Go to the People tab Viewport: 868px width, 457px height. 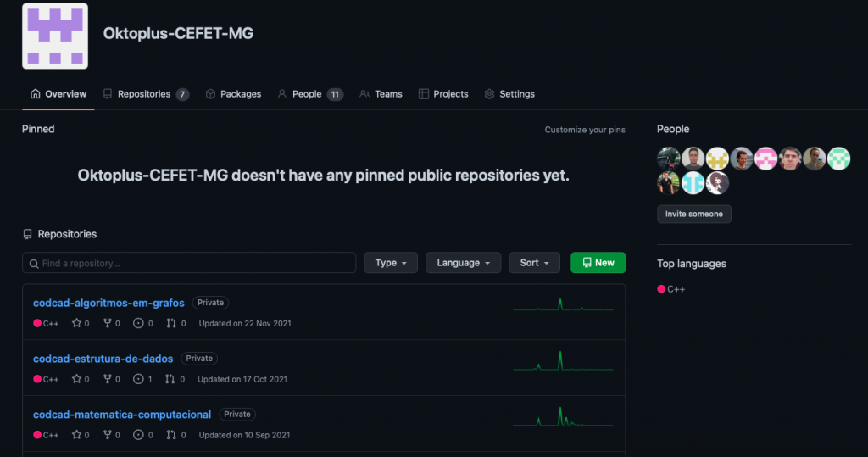[309, 94]
